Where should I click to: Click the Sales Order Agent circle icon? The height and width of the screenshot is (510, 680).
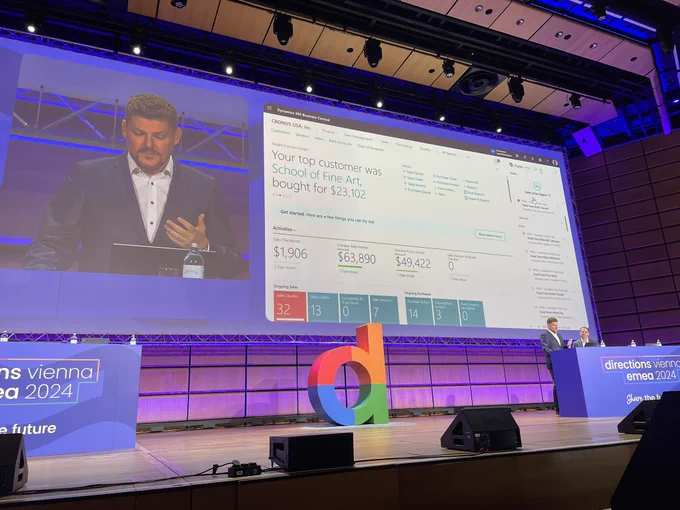[536, 186]
